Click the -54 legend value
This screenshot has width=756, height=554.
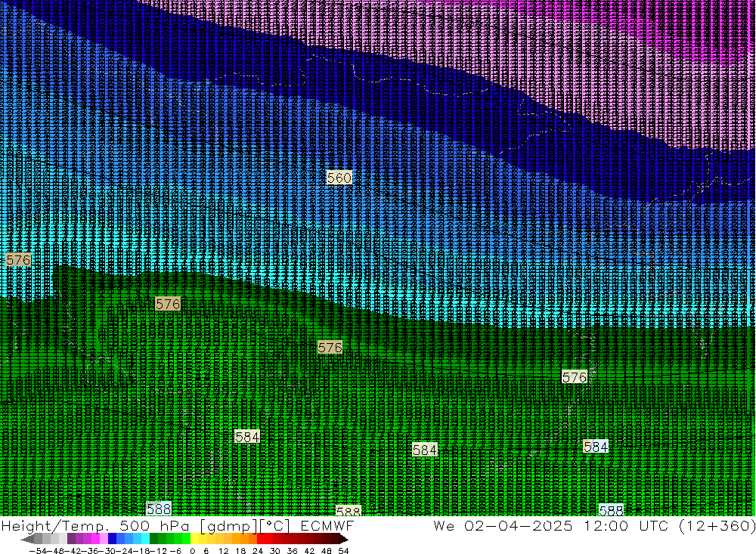38,551
